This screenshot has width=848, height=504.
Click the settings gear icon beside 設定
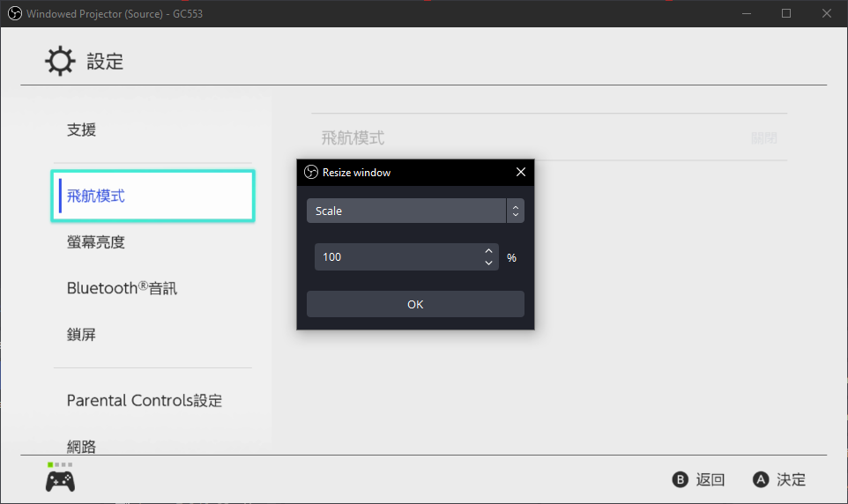tap(59, 61)
